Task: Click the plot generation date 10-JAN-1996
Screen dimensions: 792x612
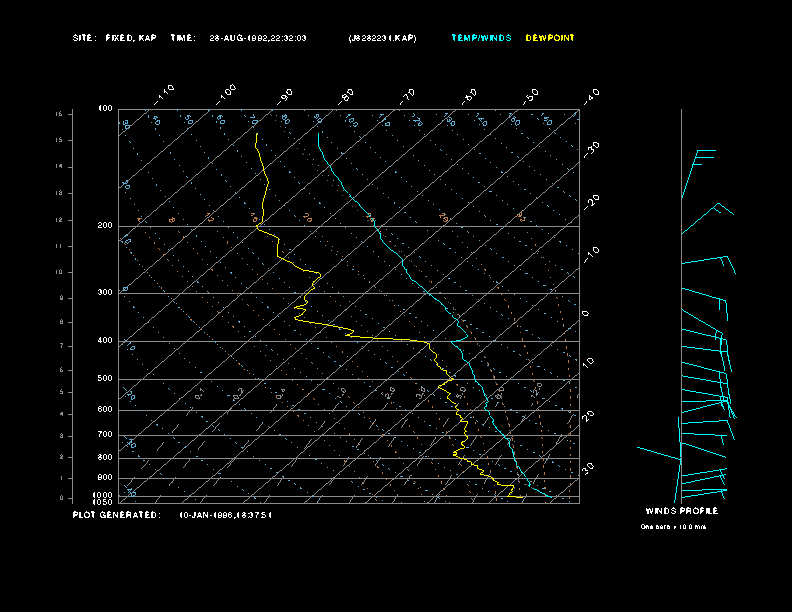Action: pyautogui.click(x=206, y=515)
